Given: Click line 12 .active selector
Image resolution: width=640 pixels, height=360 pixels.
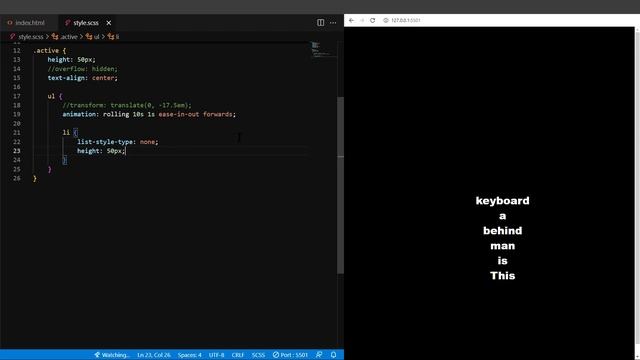Looking at the screenshot, I should tap(49, 51).
